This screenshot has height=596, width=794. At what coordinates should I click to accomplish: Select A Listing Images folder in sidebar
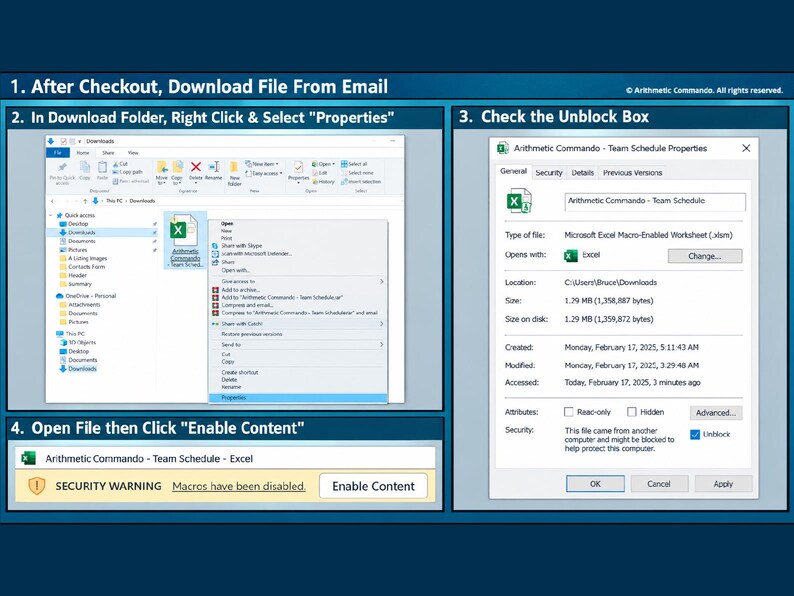click(83, 258)
